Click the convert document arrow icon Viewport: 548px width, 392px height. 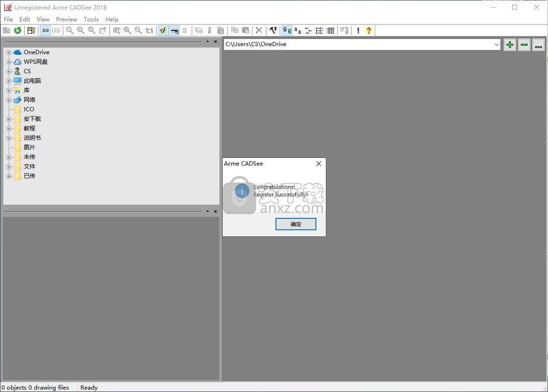point(344,31)
